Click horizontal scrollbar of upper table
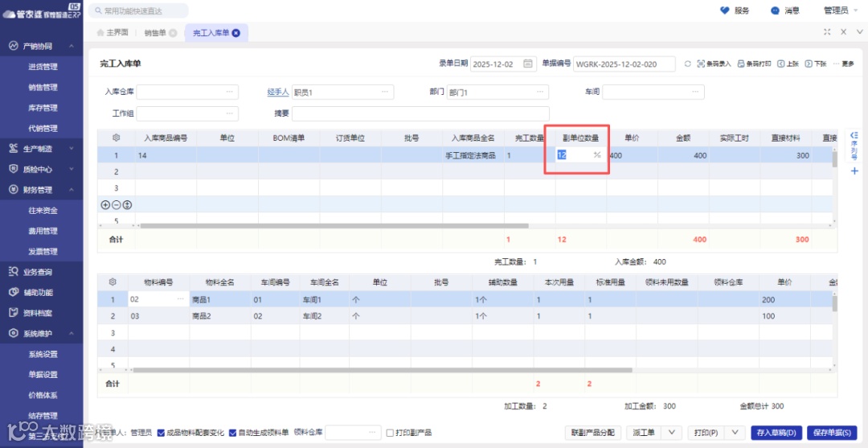 [334, 225]
